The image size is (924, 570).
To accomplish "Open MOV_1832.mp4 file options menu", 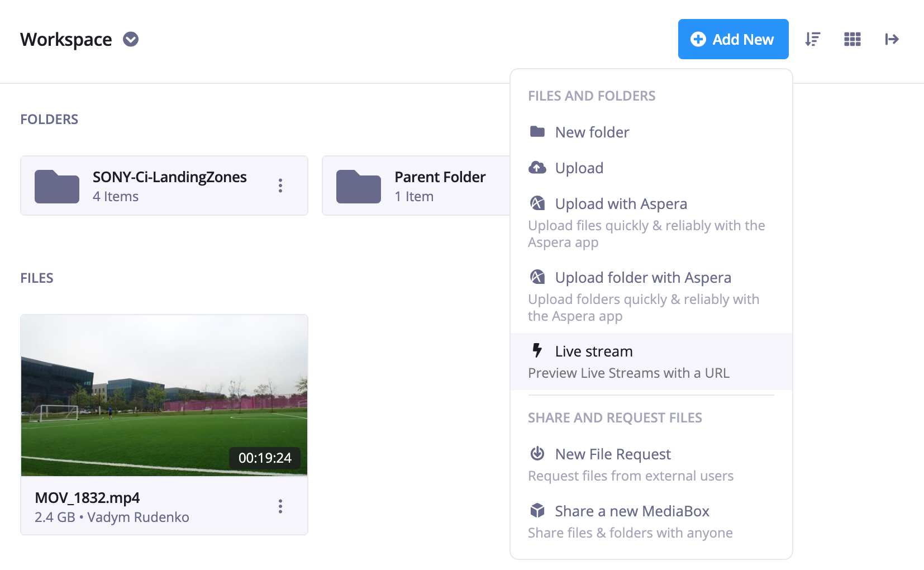I will [280, 506].
